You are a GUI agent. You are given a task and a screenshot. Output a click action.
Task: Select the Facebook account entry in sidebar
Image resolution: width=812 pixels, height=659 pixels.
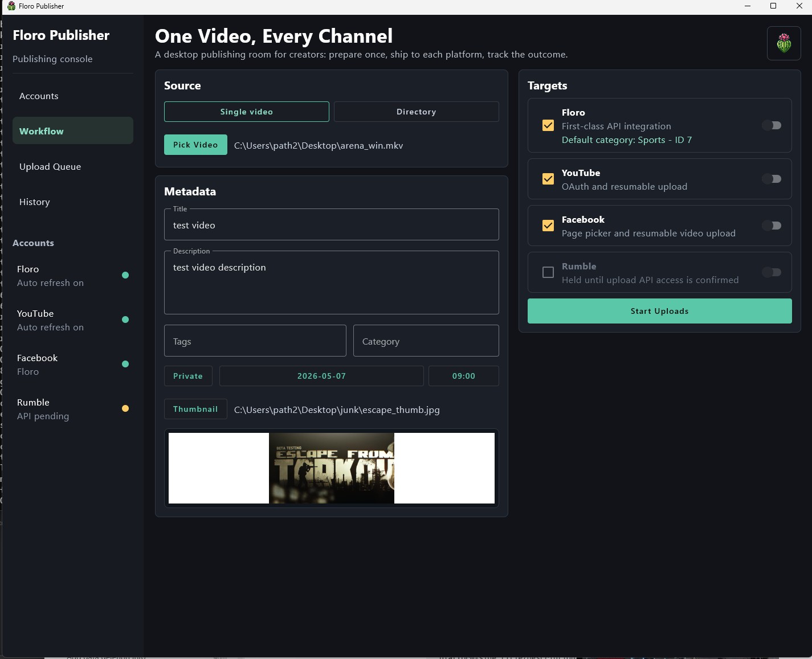73,365
